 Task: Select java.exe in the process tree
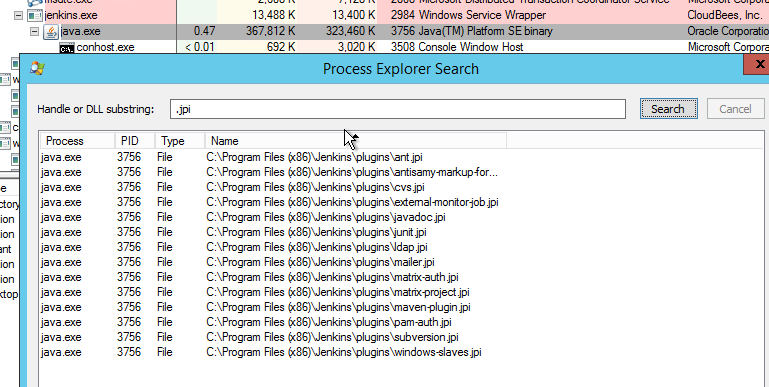(80, 32)
